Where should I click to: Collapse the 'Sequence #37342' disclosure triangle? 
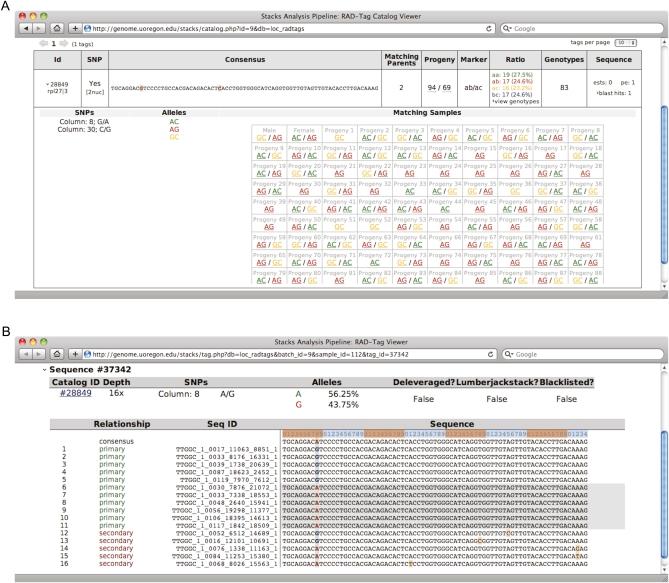[x=45, y=369]
